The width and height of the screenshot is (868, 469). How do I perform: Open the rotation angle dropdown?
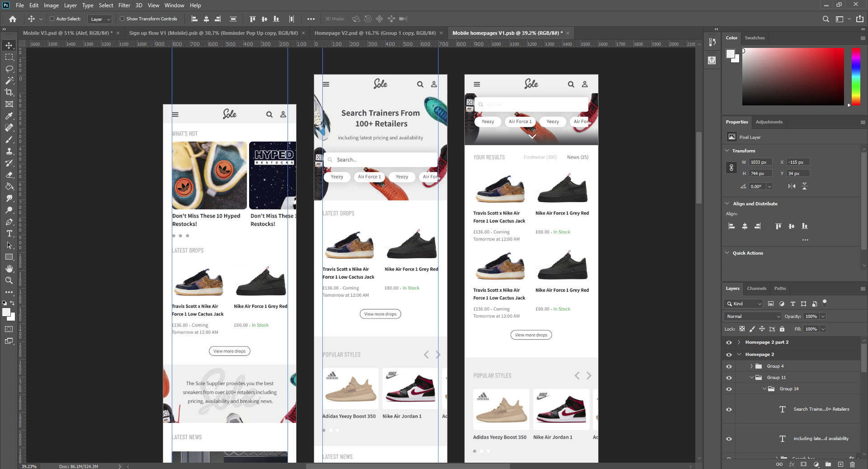[x=769, y=186]
